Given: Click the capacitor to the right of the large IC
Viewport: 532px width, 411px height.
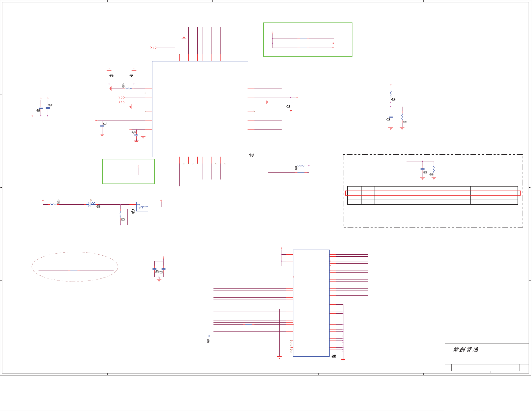Looking at the screenshot, I should coord(291,103).
